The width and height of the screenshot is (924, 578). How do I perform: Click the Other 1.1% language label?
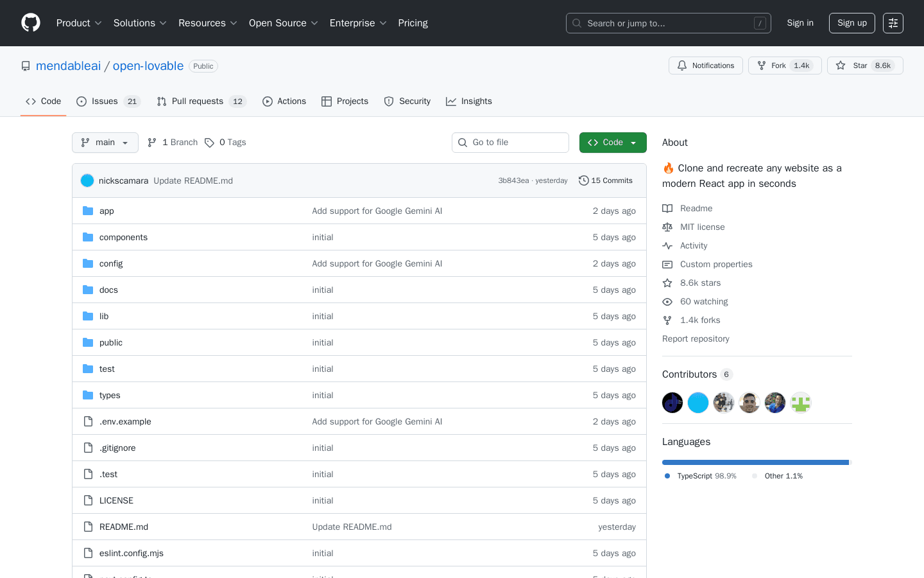778,476
